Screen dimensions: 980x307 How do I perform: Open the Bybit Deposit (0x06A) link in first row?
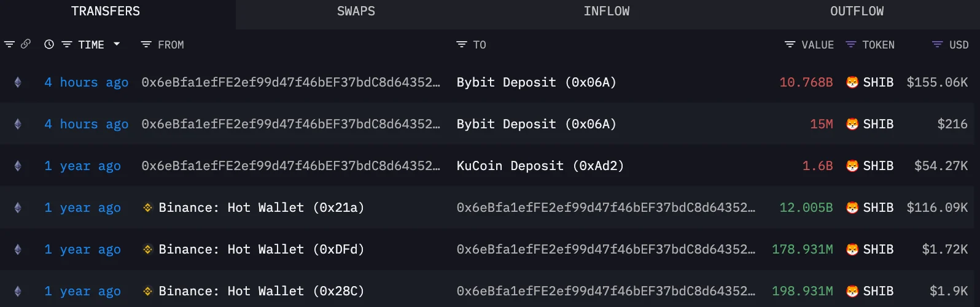536,82
